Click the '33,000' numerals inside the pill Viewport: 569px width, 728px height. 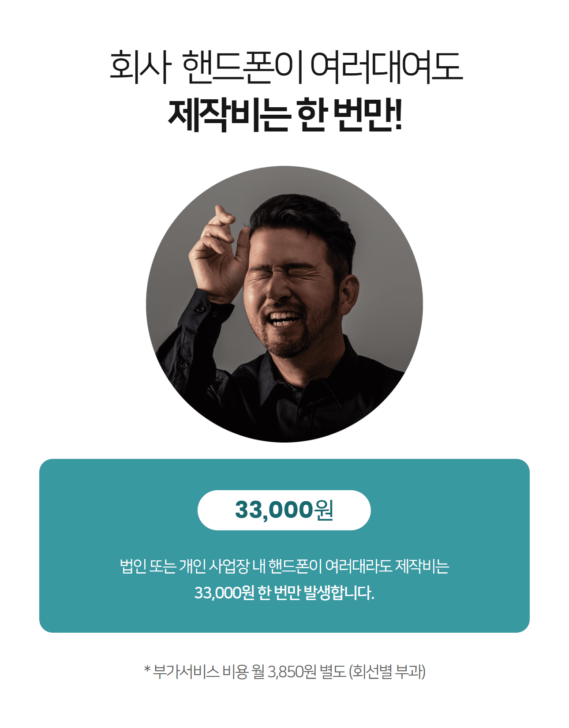tap(273, 510)
